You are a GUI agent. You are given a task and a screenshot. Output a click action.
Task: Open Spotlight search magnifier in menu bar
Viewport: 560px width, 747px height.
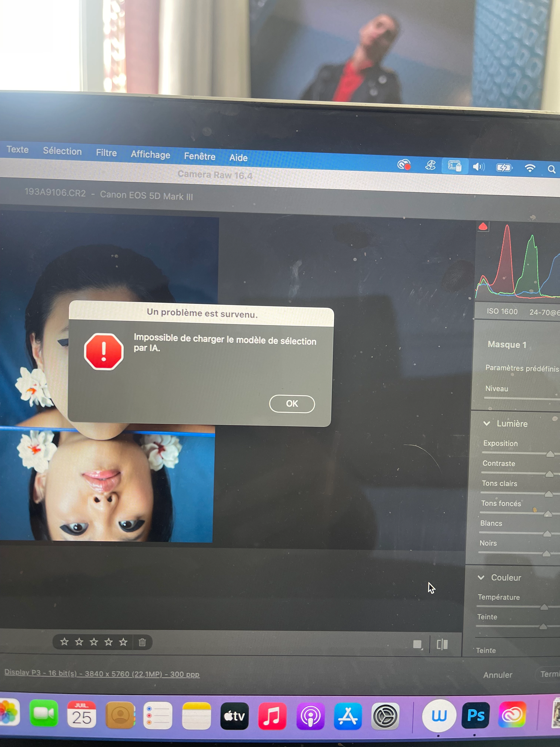click(551, 169)
